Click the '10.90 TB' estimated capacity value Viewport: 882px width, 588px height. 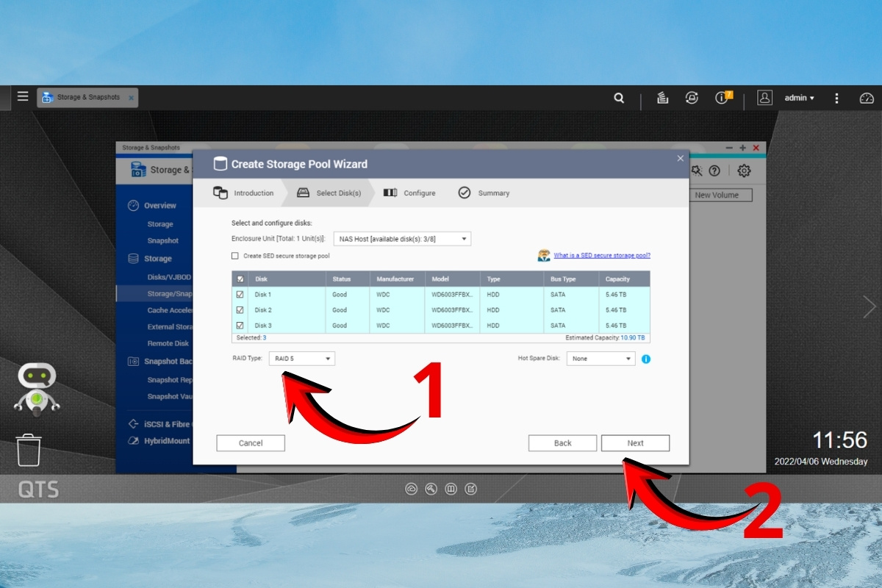point(632,338)
